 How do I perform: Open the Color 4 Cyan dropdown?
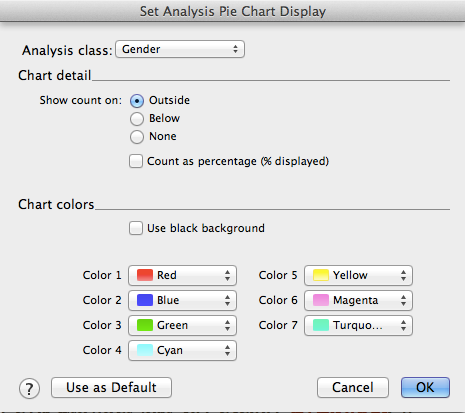[x=182, y=350]
